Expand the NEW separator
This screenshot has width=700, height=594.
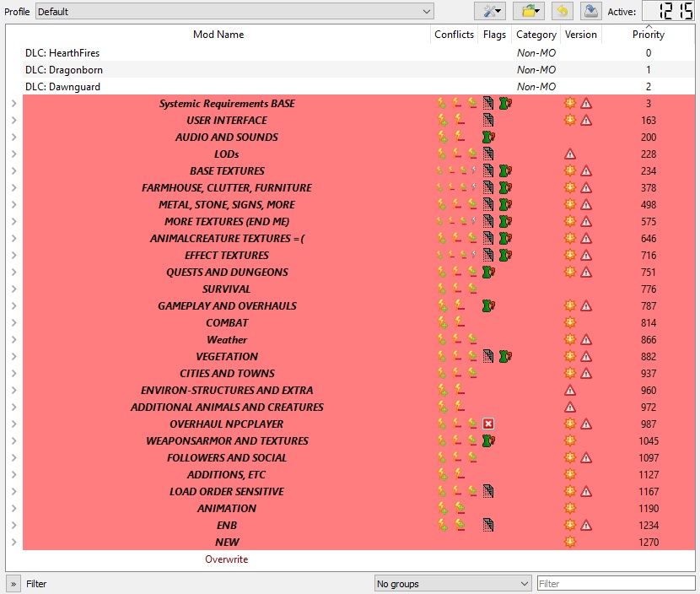13,543
